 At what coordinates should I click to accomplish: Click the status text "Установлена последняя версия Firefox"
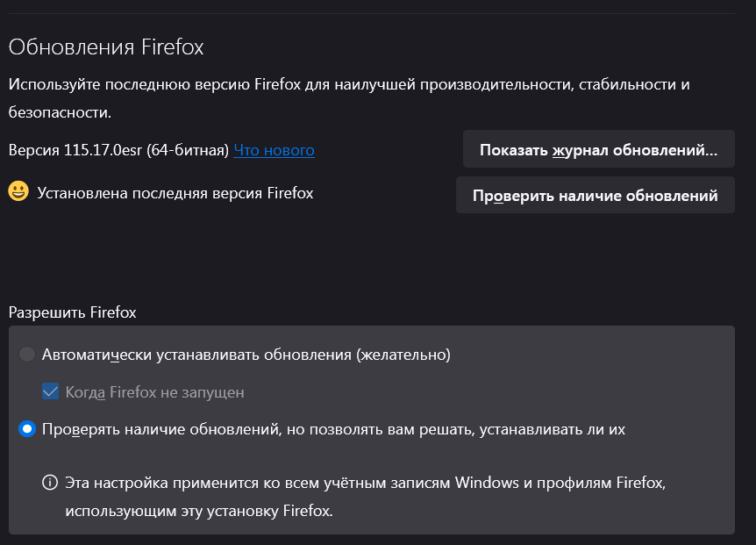pyautogui.click(x=175, y=193)
